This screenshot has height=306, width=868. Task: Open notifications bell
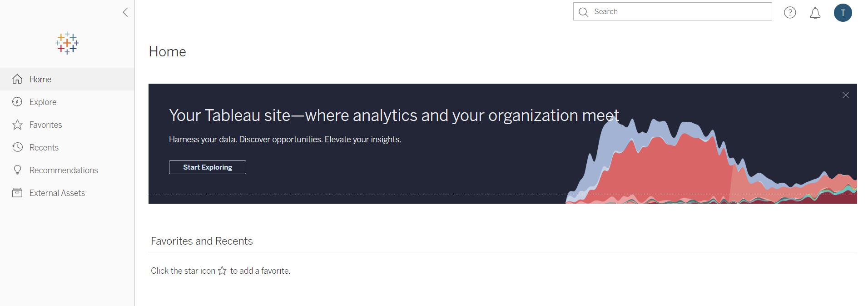point(815,13)
